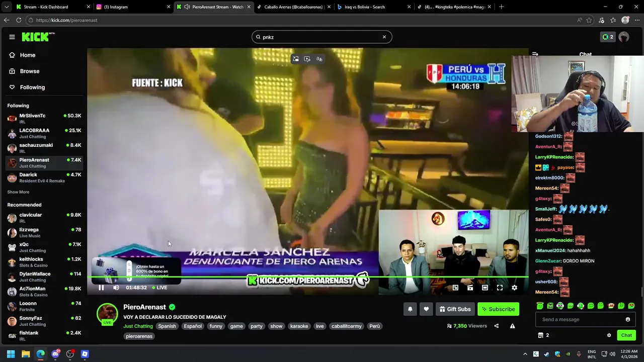Open video player settings gear
The width and height of the screenshot is (644, 362).
pos(514,288)
